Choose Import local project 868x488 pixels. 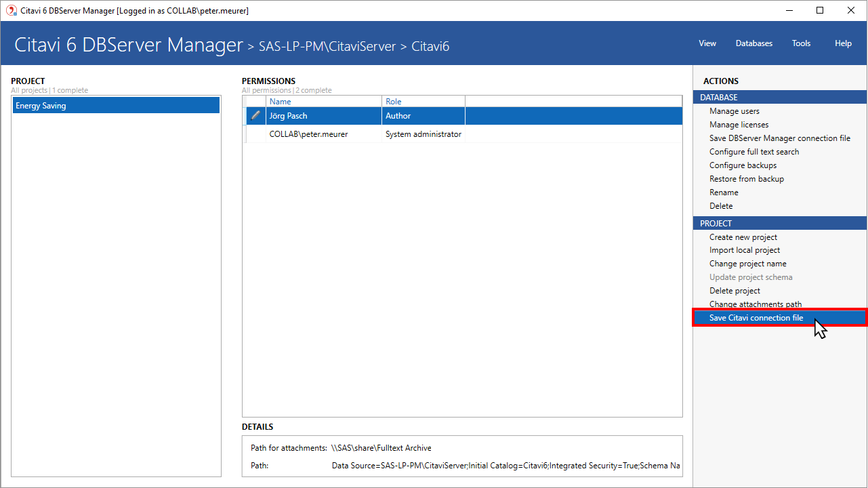tap(744, 250)
